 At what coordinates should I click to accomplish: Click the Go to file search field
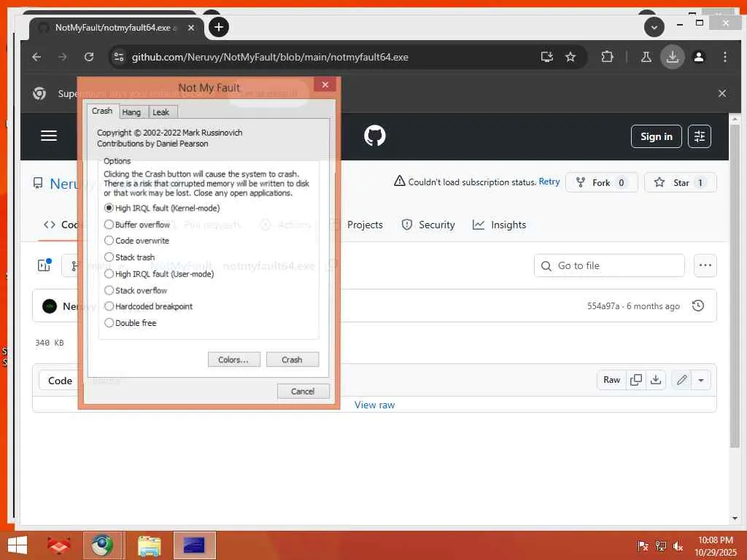pos(609,265)
